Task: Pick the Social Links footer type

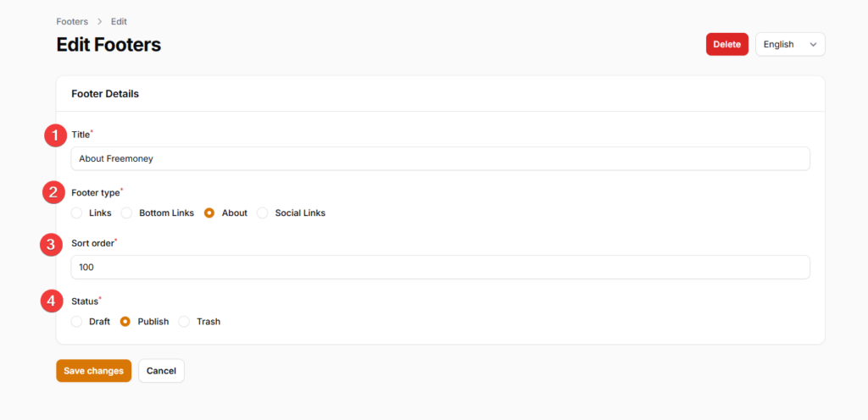Action: (263, 213)
